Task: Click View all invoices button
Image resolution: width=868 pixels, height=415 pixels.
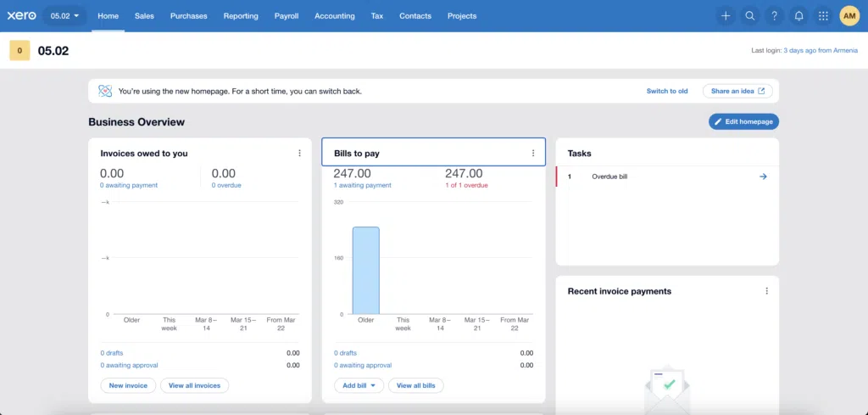Action: coord(194,385)
